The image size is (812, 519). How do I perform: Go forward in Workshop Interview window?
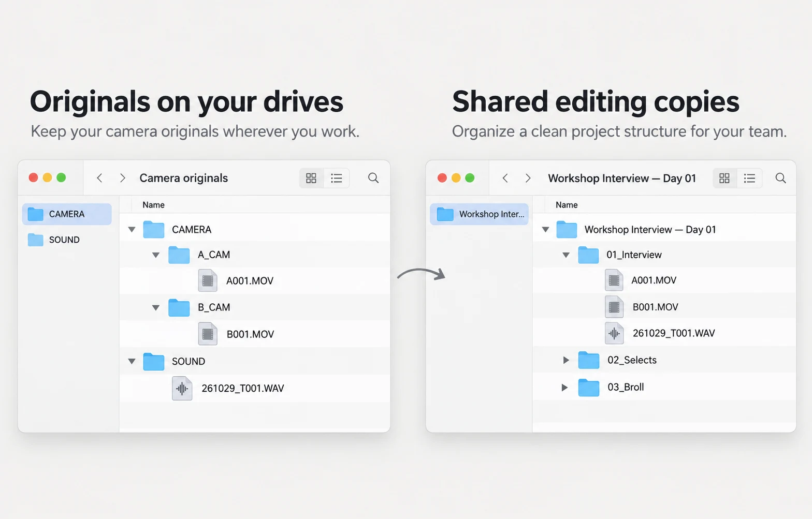click(528, 178)
